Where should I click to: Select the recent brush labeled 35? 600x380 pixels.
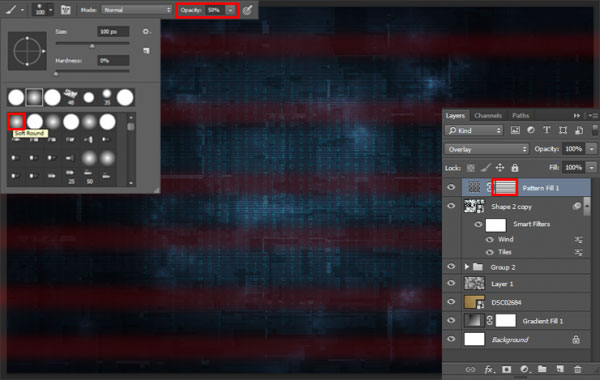point(107,97)
